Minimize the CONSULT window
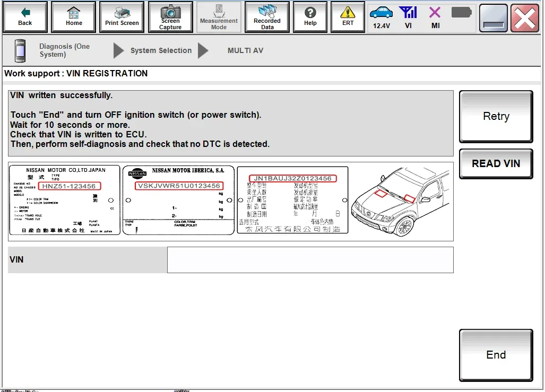 click(x=494, y=18)
